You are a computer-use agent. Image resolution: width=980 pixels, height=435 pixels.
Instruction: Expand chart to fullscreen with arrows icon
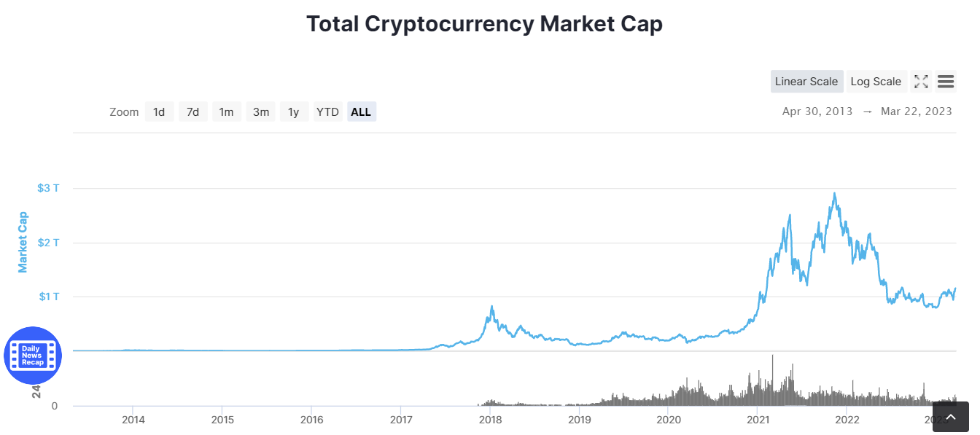921,81
